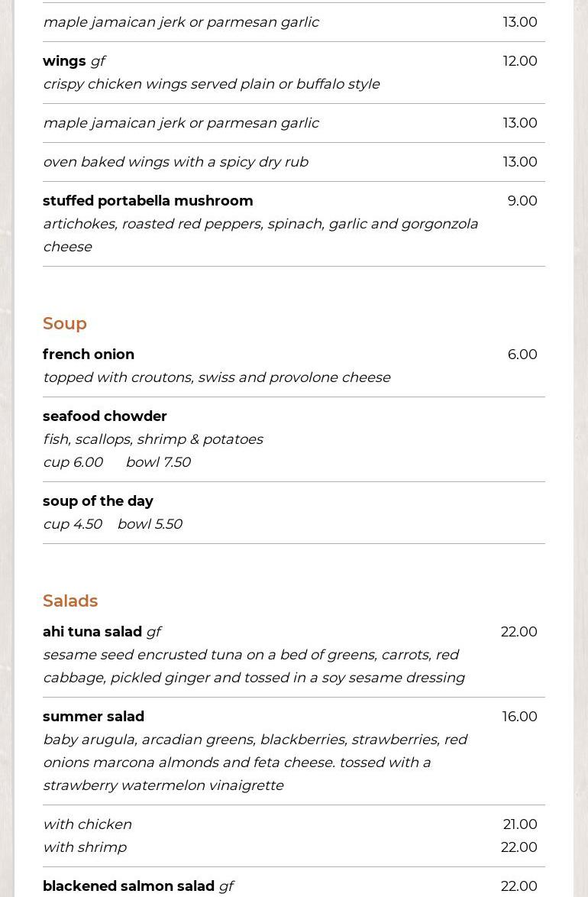The width and height of the screenshot is (588, 897).
Task: Click the summer salad with chicken option
Action: coord(87,824)
